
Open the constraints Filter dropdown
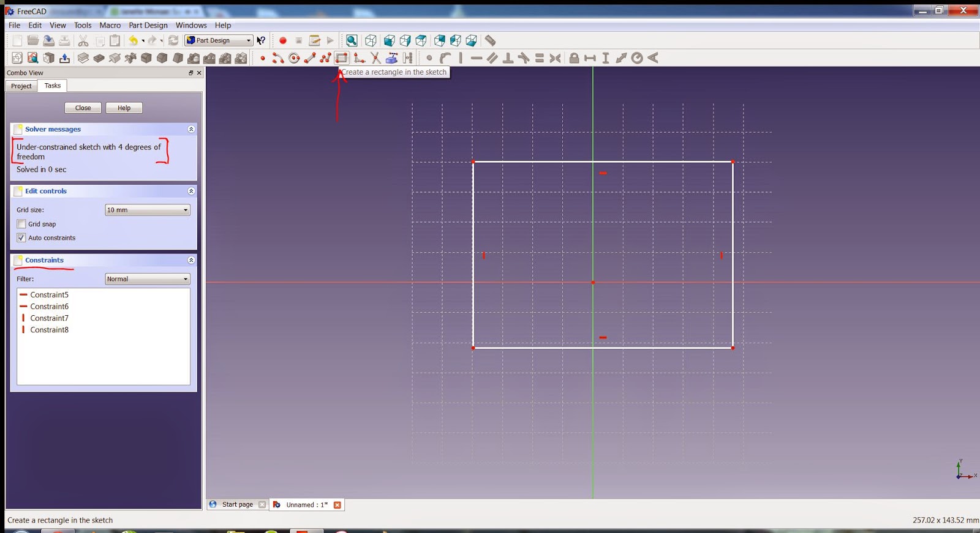point(148,279)
